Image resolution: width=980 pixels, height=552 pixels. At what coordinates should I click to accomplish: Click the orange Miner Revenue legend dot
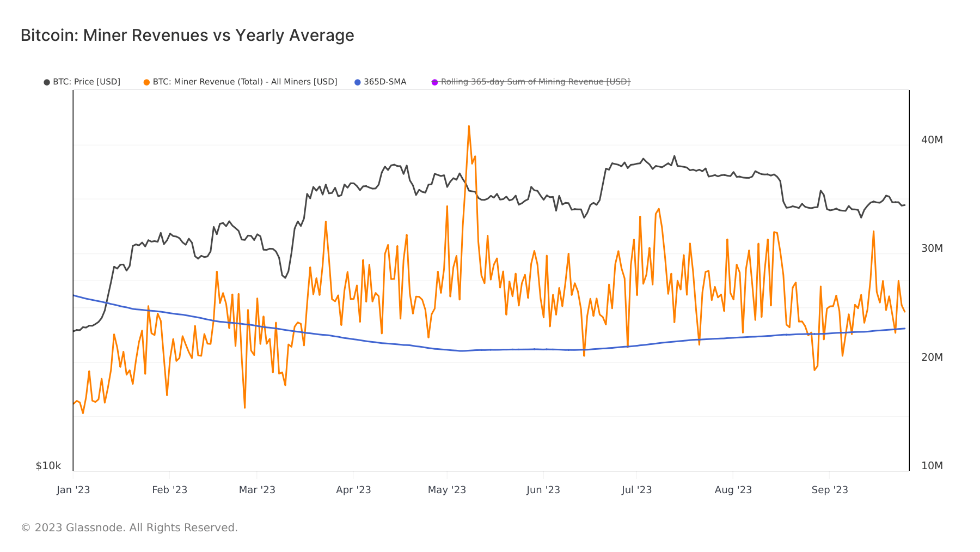point(146,82)
